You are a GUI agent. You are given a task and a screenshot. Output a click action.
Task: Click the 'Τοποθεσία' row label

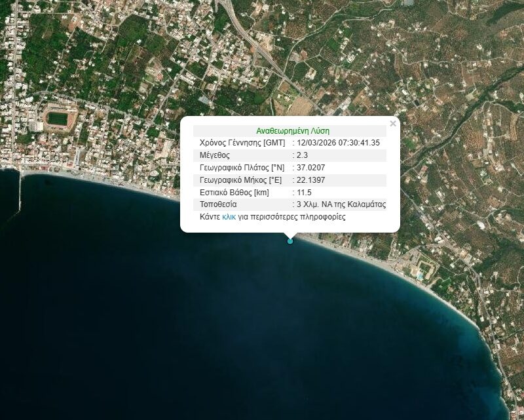click(x=219, y=204)
